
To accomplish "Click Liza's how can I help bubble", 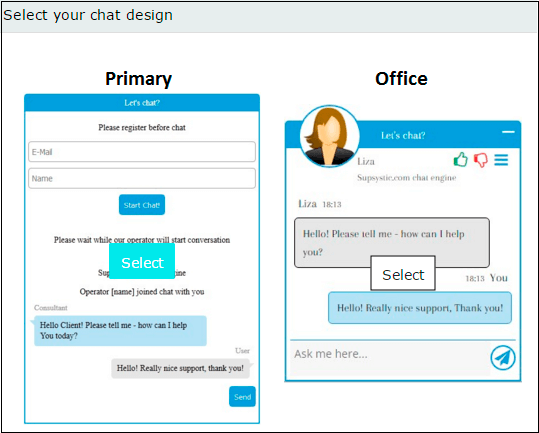I will coord(392,243).
